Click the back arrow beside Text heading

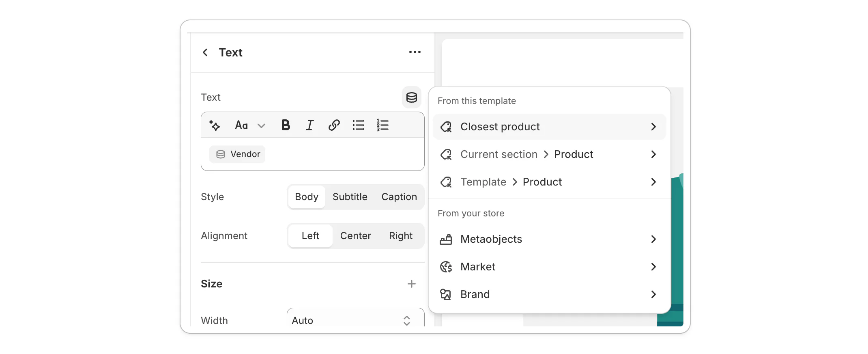tap(205, 52)
